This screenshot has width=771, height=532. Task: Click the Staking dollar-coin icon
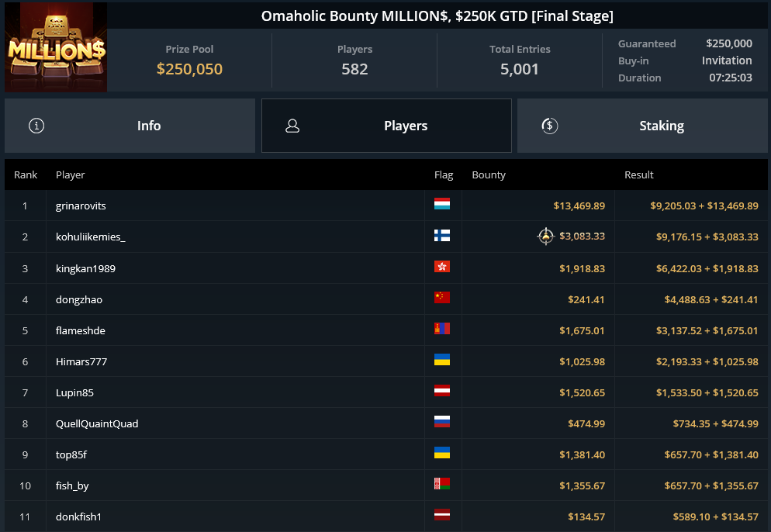coord(550,126)
